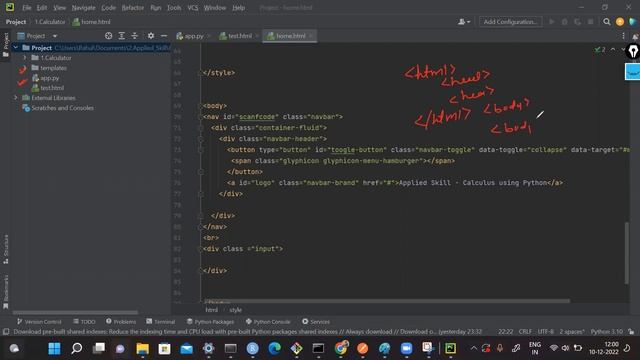The width and height of the screenshot is (640, 360).
Task: Click the Run button in the toolbar
Action: tap(552, 22)
